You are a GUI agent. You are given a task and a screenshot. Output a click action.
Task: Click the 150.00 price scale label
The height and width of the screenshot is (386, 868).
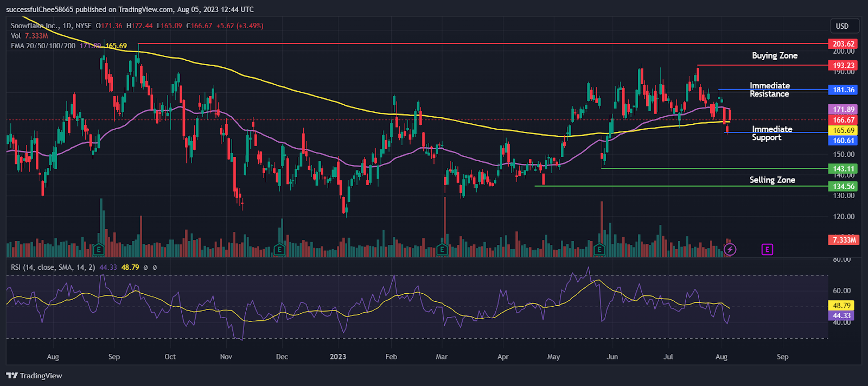coord(844,154)
